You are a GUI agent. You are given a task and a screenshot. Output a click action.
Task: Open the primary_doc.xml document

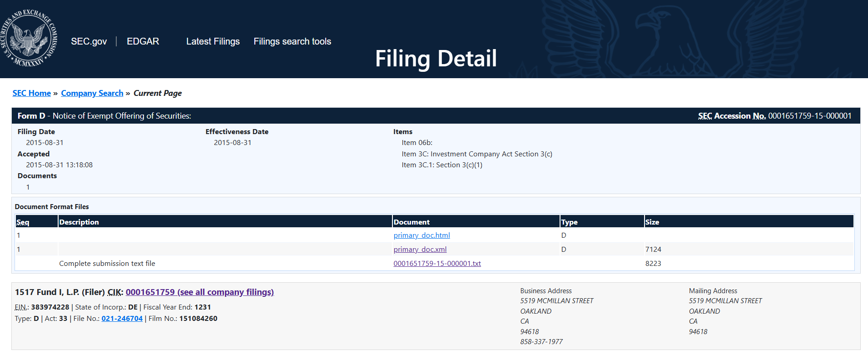[420, 250]
